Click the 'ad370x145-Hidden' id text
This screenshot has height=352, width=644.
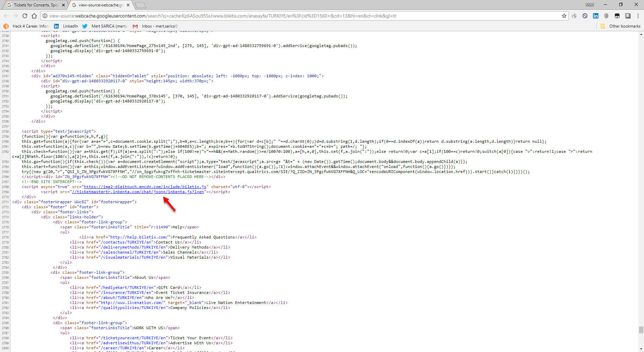(72, 76)
